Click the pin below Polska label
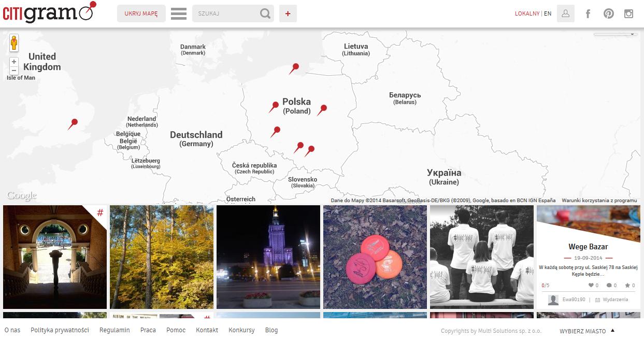The image size is (644, 339). coord(276,132)
